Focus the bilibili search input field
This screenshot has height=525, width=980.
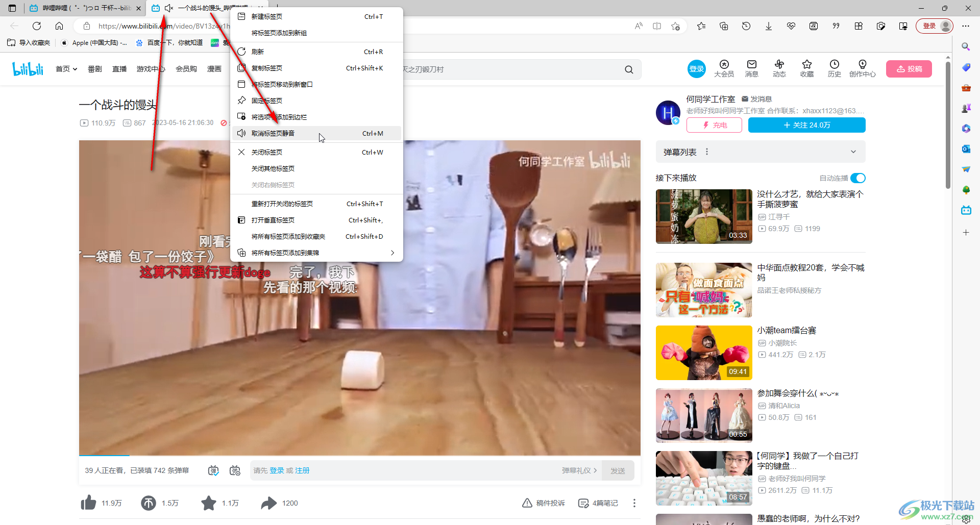pyautogui.click(x=510, y=69)
